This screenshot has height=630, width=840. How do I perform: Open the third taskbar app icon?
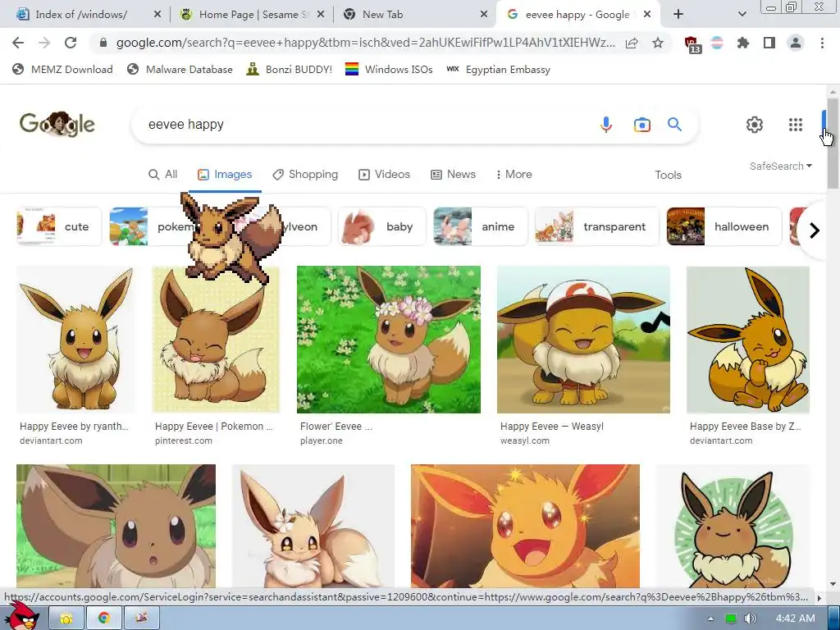point(141,619)
